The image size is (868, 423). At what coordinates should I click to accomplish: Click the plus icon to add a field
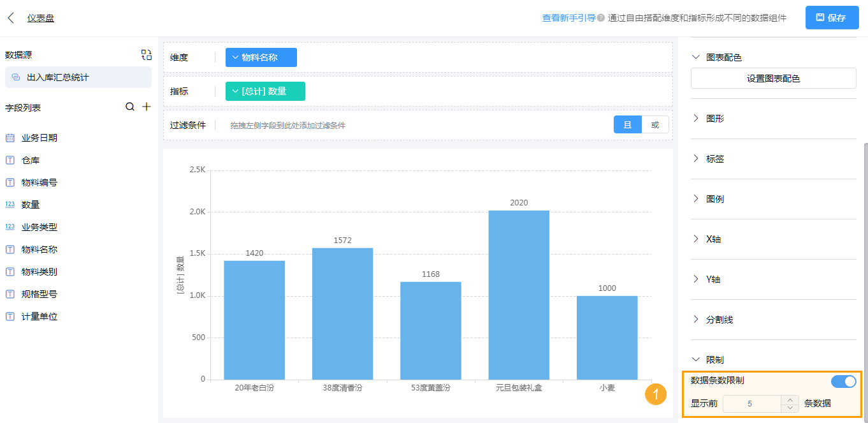(145, 107)
